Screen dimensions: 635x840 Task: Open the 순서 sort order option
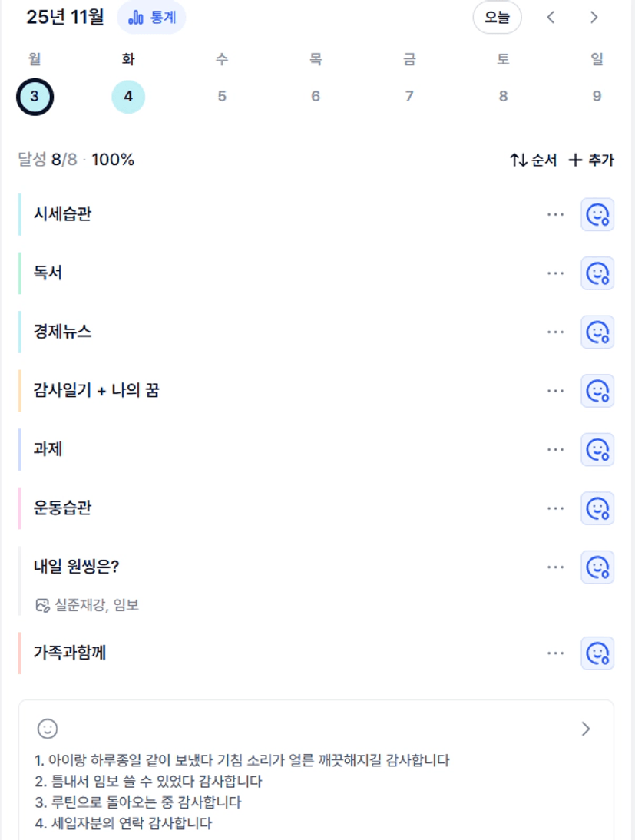[533, 160]
